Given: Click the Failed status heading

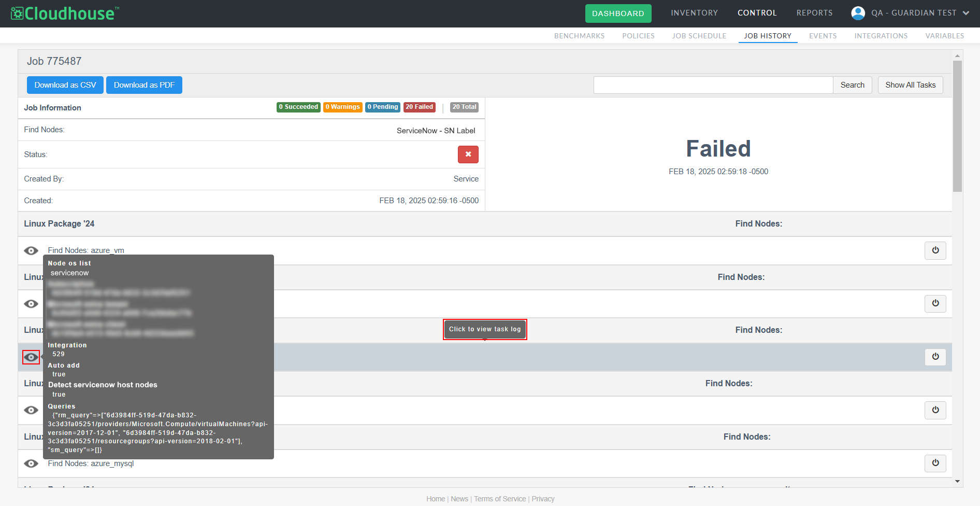Looking at the screenshot, I should tap(718, 149).
